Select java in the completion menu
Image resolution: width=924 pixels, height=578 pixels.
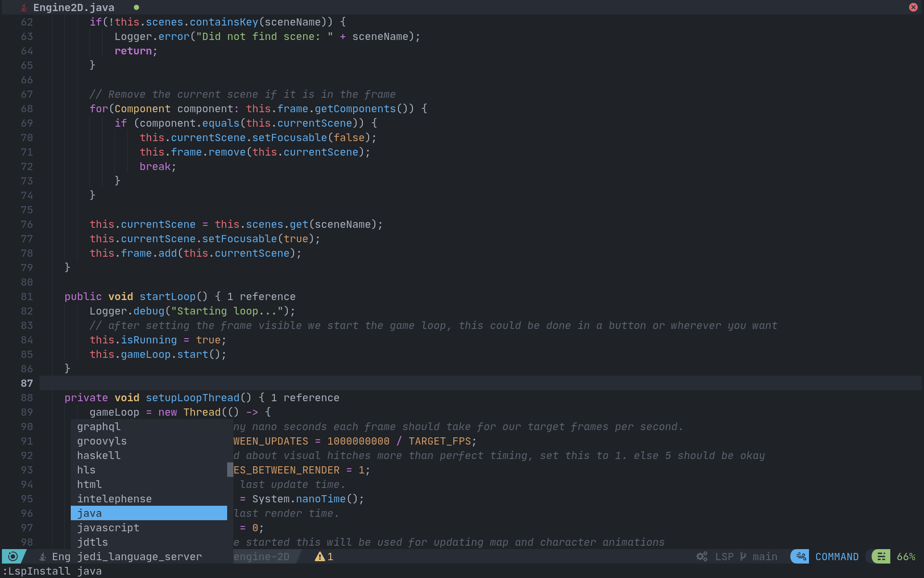[149, 513]
